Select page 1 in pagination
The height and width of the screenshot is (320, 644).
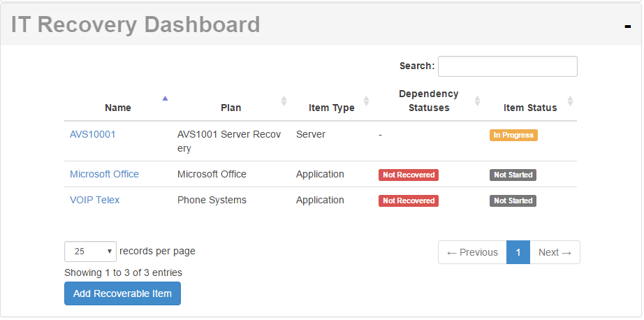(x=518, y=252)
